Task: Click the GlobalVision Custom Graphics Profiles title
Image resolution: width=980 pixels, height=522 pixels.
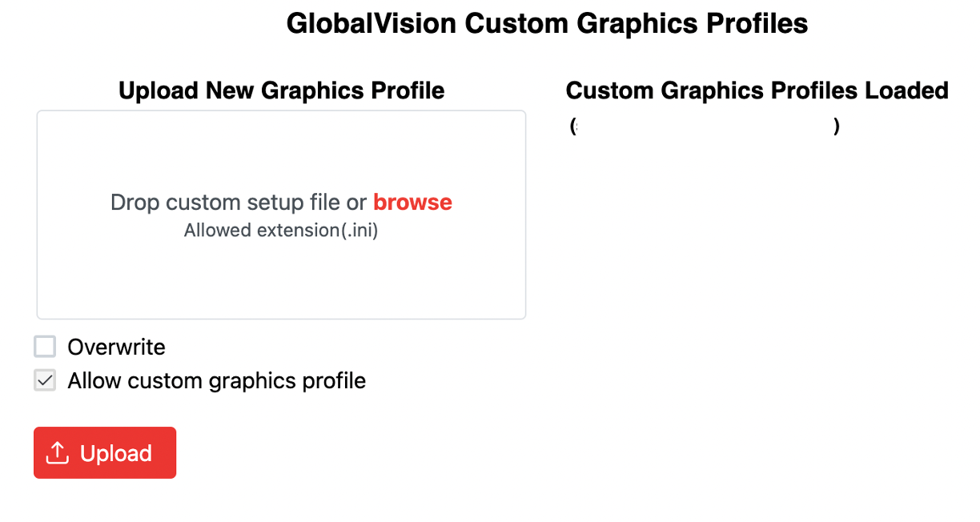Action: point(547,24)
